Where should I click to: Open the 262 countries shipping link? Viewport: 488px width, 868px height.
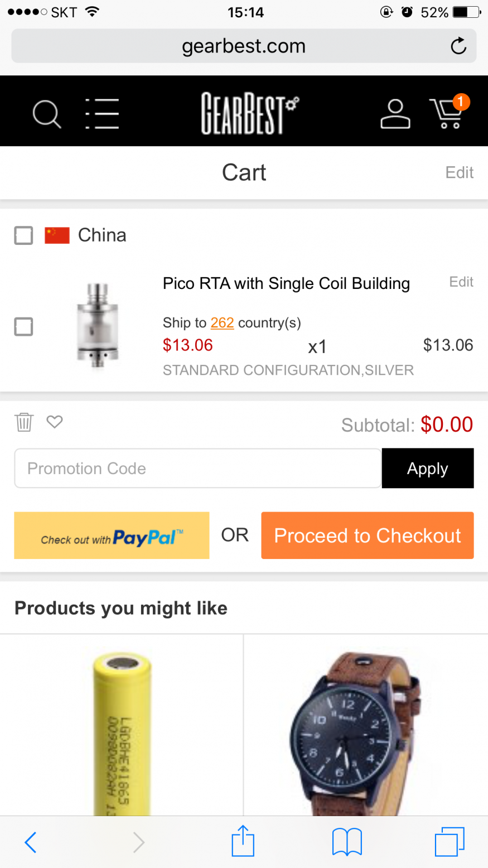pyautogui.click(x=222, y=323)
